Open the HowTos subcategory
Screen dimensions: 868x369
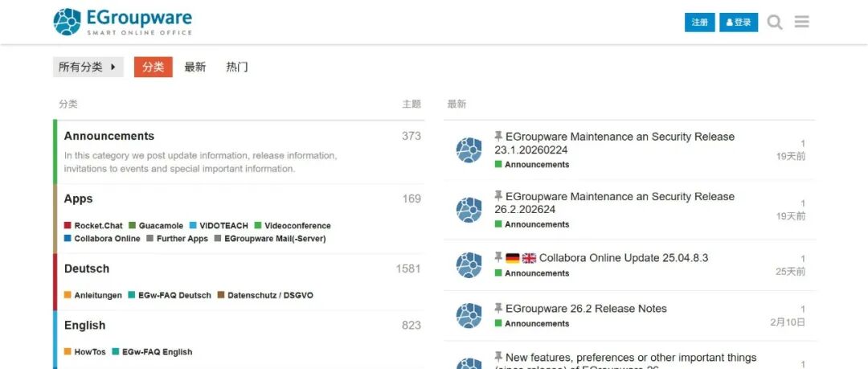(x=84, y=352)
